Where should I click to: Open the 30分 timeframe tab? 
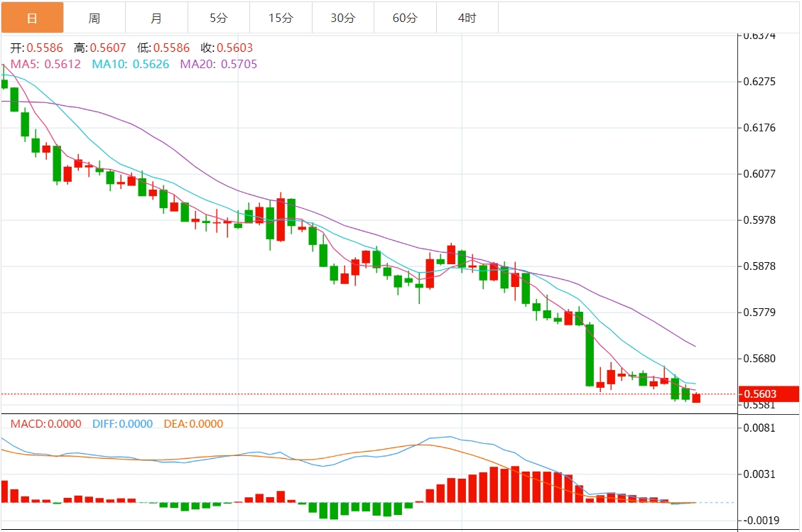(x=342, y=18)
